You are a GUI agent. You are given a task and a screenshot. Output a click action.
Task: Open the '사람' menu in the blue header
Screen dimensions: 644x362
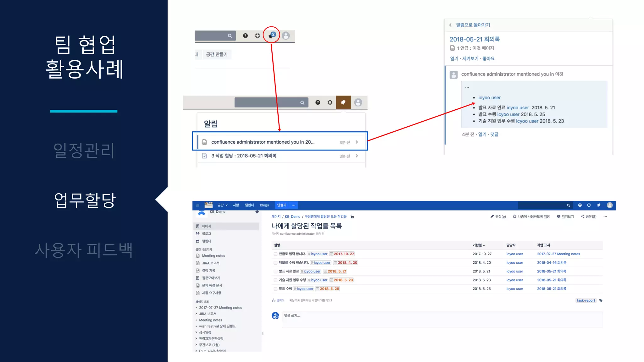click(x=236, y=205)
